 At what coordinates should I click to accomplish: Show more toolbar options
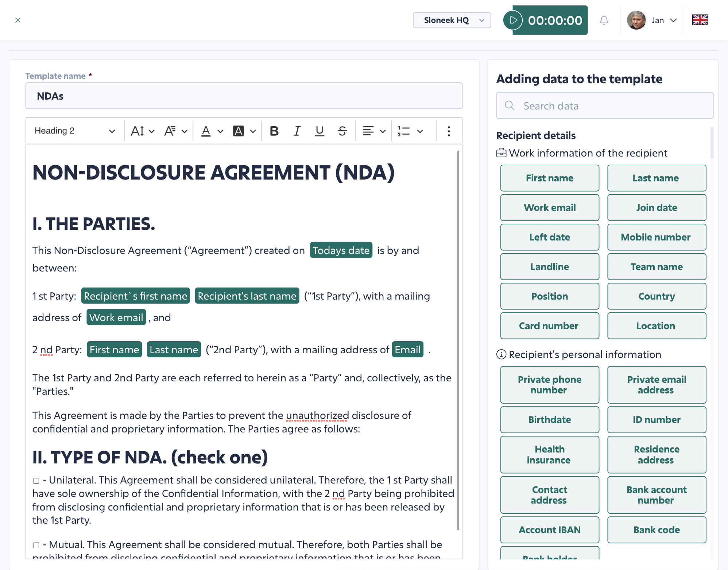[x=449, y=131]
